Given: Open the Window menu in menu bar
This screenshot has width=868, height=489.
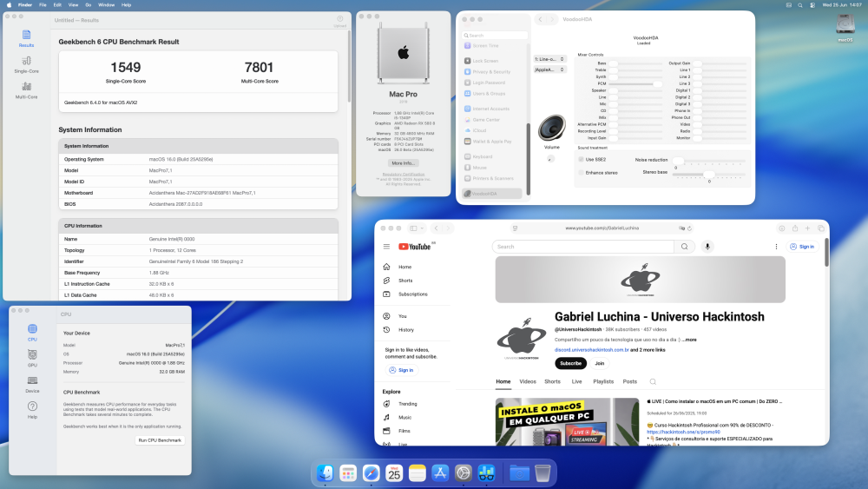Looking at the screenshot, I should click(x=106, y=5).
